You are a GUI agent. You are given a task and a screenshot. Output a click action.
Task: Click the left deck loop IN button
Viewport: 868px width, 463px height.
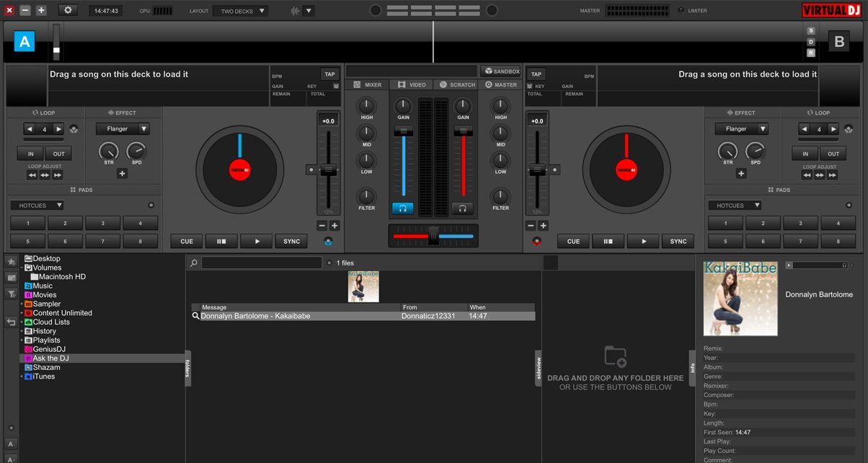[x=31, y=154]
